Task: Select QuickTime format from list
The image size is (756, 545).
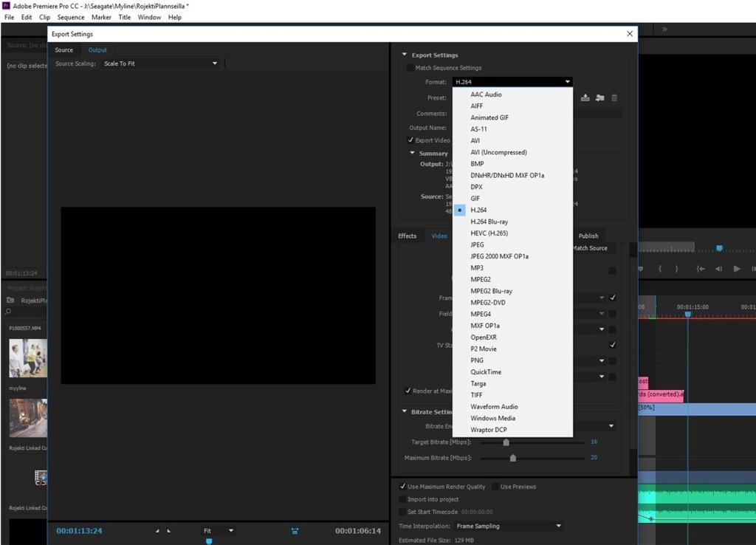Action: click(512, 372)
